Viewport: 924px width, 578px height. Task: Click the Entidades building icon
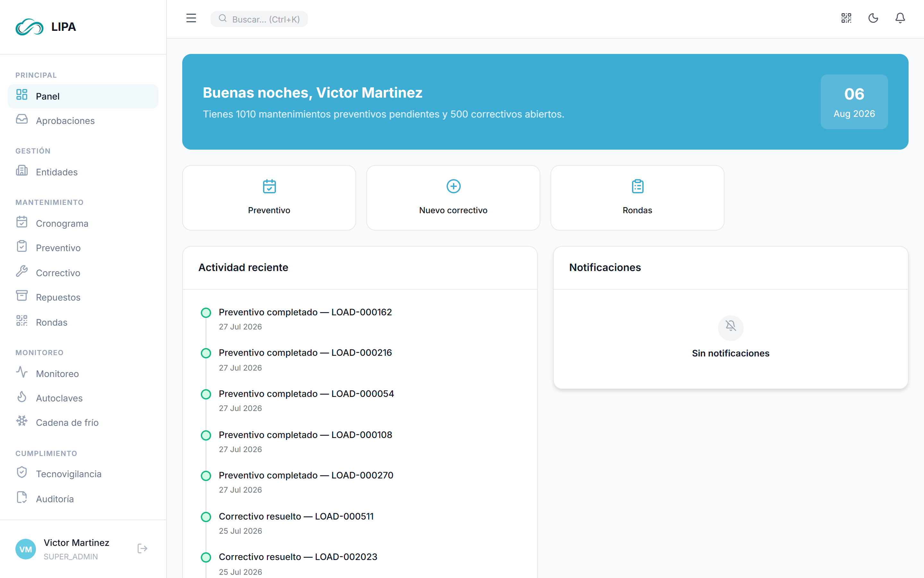pos(22,171)
